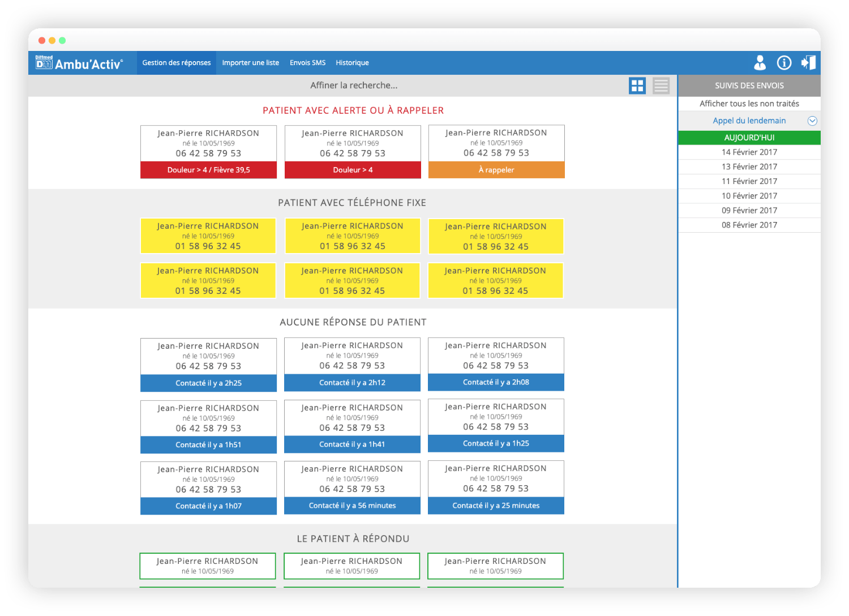Select 10 Février 2017

click(x=749, y=196)
